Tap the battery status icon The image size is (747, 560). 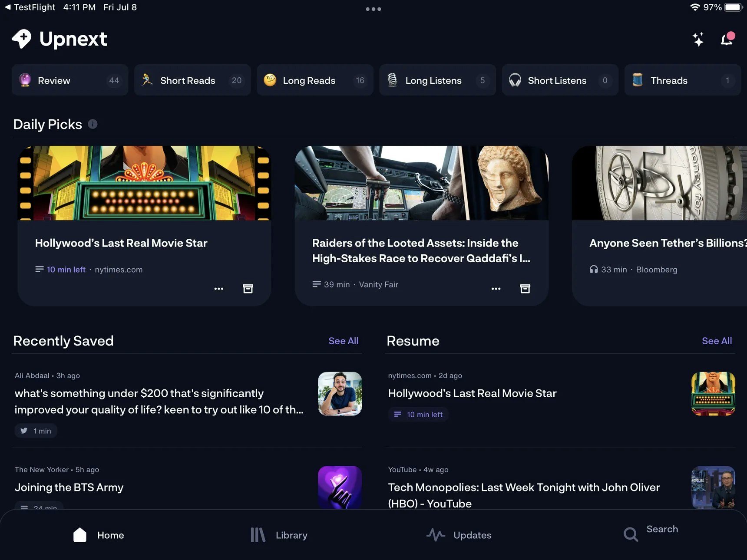[x=734, y=7]
